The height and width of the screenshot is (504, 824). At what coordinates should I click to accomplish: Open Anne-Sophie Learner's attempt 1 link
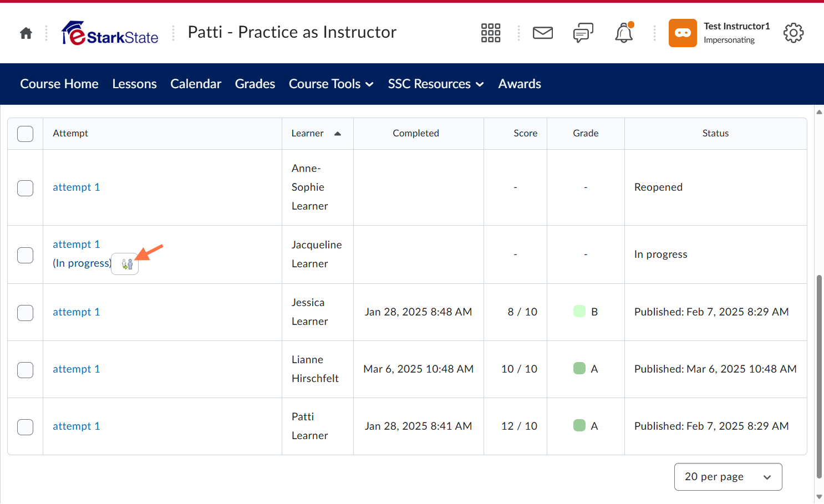tap(77, 187)
